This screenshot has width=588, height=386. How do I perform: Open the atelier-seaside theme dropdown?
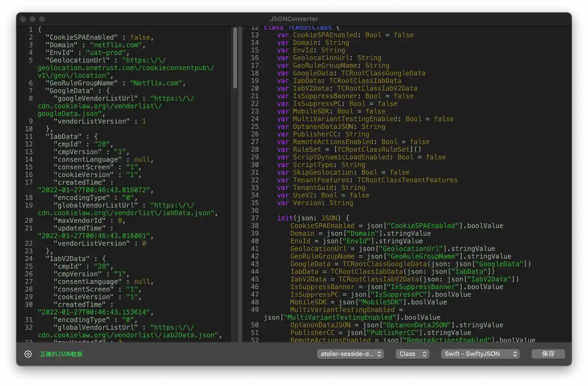point(350,354)
